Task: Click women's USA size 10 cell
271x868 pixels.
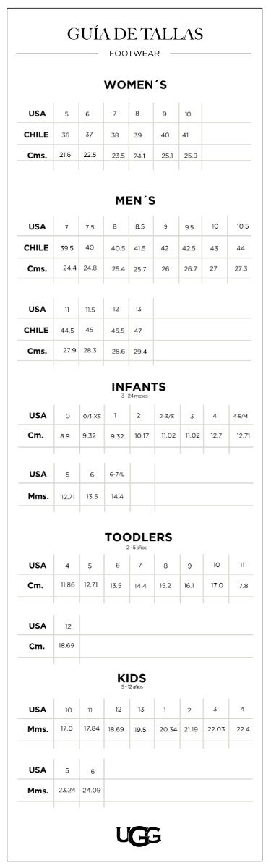Action: coord(188,114)
